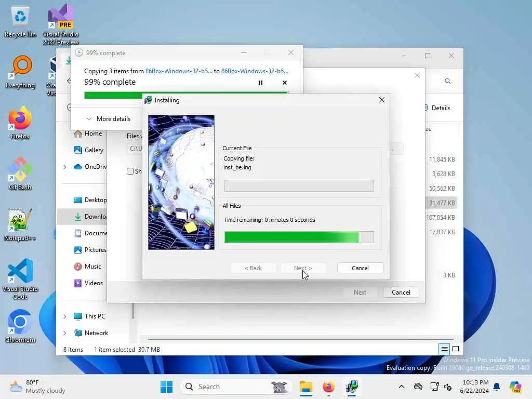Image resolution: width=532 pixels, height=399 pixels.
Task: Click the All Files green progress bar
Action: coord(299,237)
